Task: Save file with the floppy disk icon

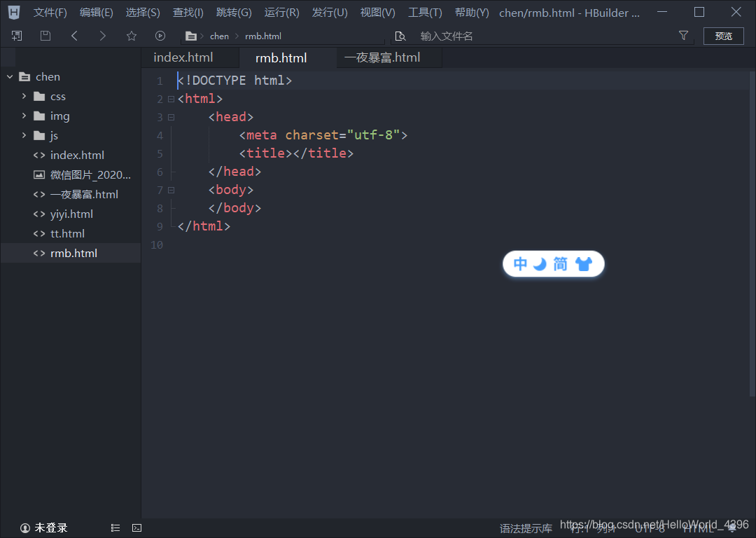Action: click(x=45, y=36)
